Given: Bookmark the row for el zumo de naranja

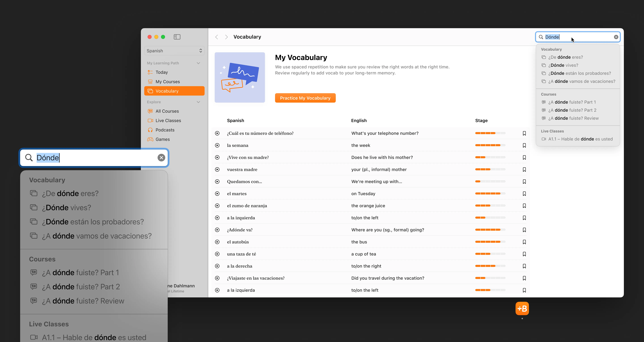Looking at the screenshot, I should [x=524, y=206].
